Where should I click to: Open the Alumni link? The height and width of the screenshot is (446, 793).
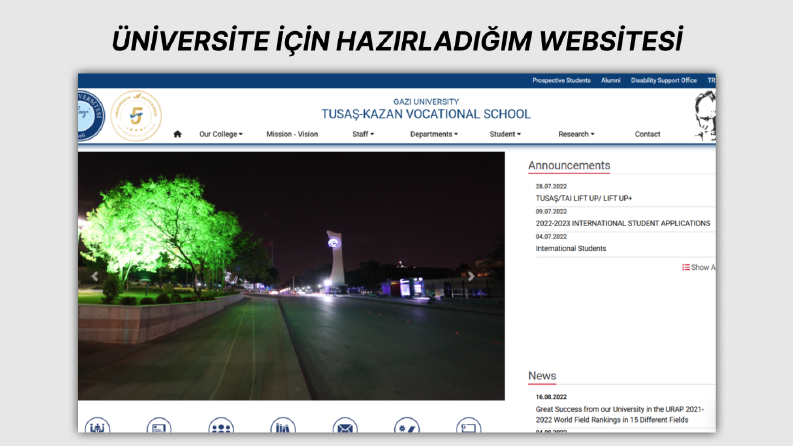(610, 80)
